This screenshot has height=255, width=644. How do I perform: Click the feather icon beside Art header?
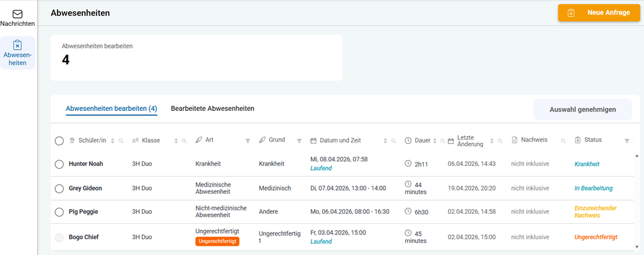(199, 140)
